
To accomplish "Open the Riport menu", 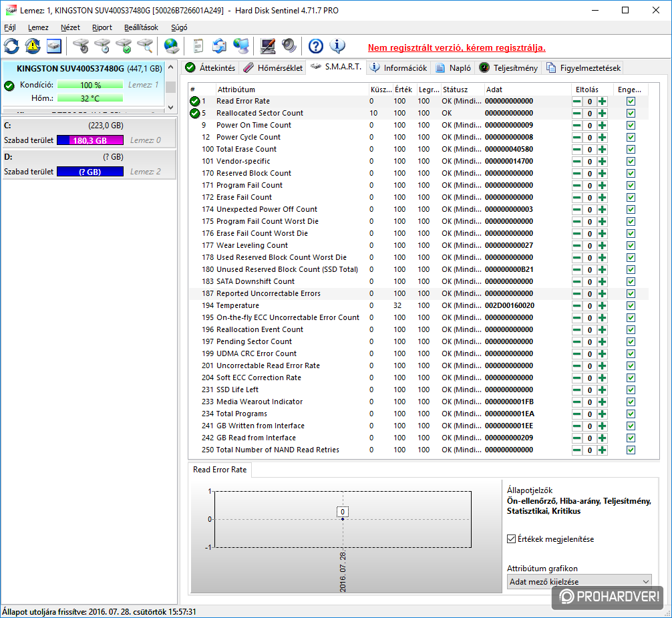I will 102,27.
